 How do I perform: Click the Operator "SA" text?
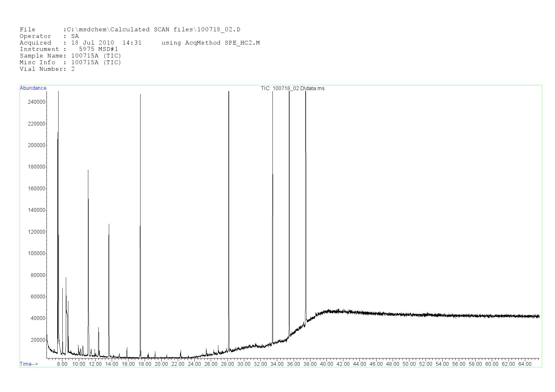pyautogui.click(x=75, y=36)
